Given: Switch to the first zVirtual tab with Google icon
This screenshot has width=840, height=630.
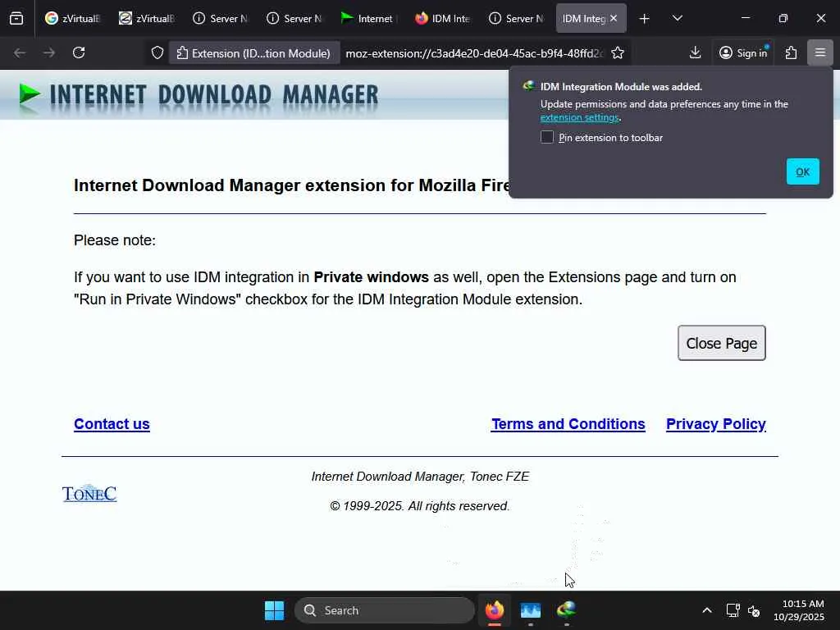Looking at the screenshot, I should (72, 19).
